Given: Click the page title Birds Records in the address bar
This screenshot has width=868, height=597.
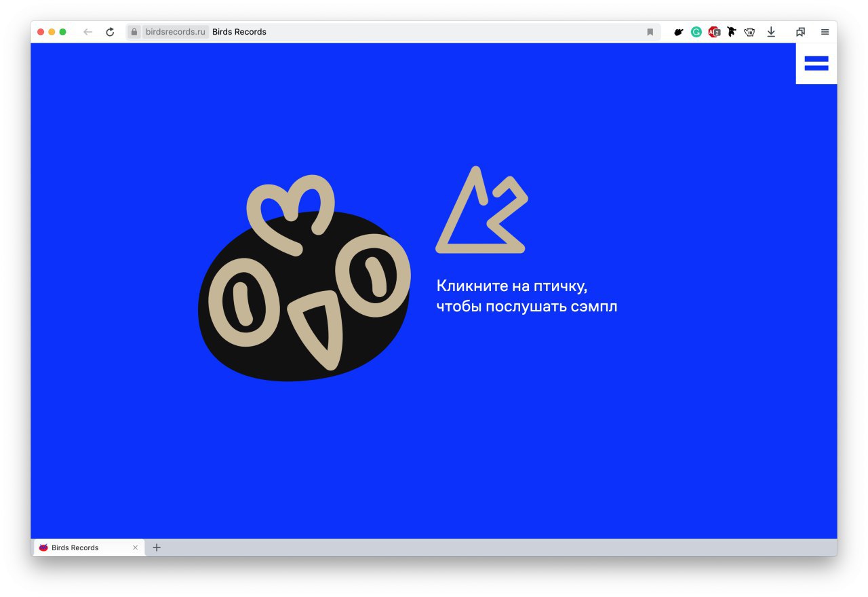Looking at the screenshot, I should click(x=239, y=32).
